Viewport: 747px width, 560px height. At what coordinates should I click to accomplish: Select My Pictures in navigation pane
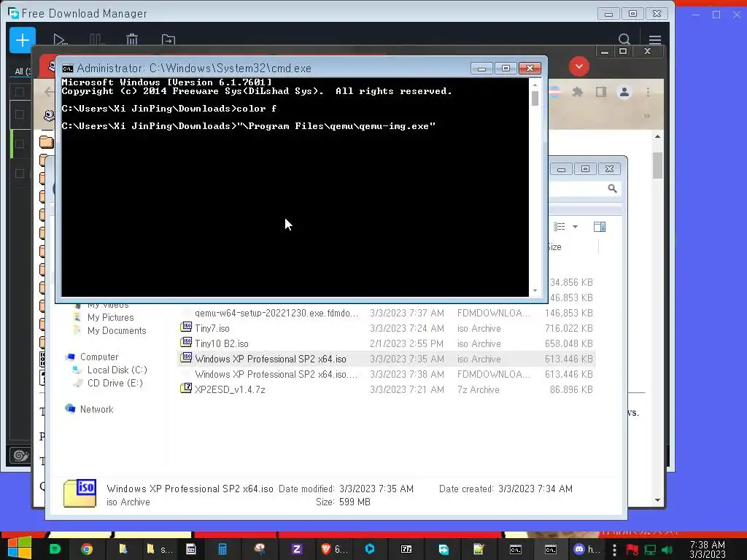click(111, 317)
